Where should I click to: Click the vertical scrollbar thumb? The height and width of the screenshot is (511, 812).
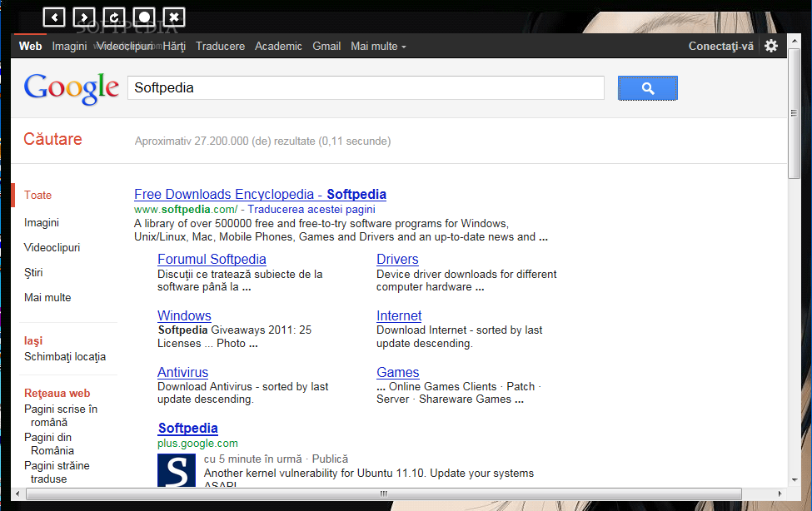coord(795,113)
